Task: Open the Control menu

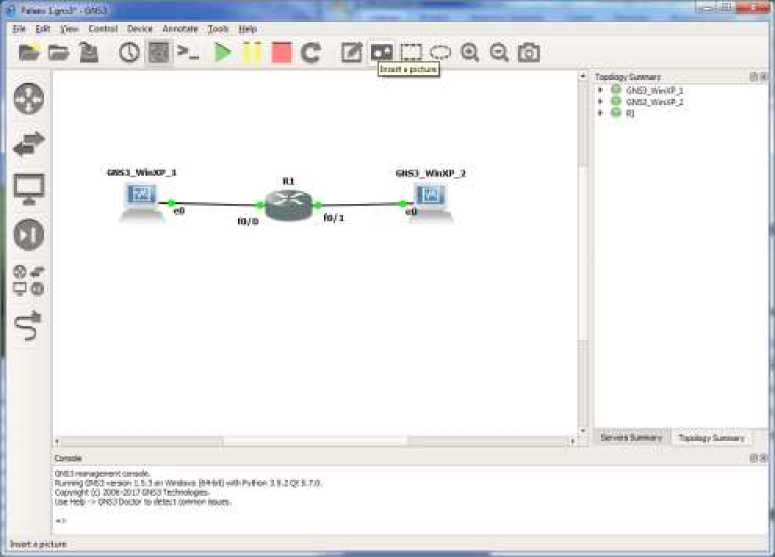Action: tap(103, 29)
